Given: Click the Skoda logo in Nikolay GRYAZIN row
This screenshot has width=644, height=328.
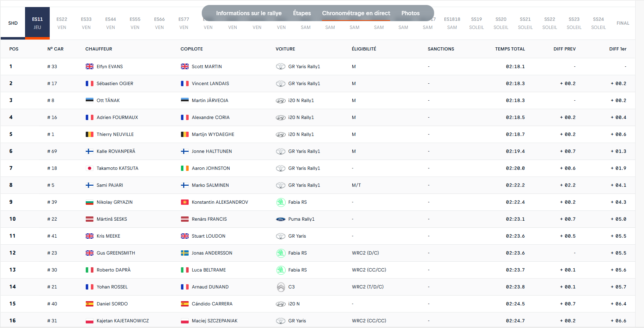Looking at the screenshot, I should coord(281,202).
